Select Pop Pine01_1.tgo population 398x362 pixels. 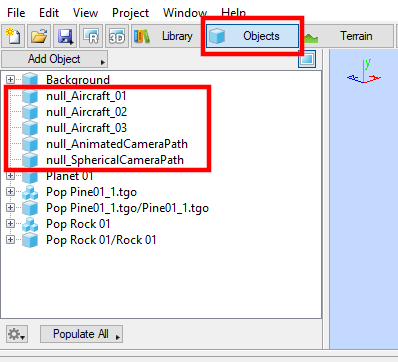click(x=92, y=192)
